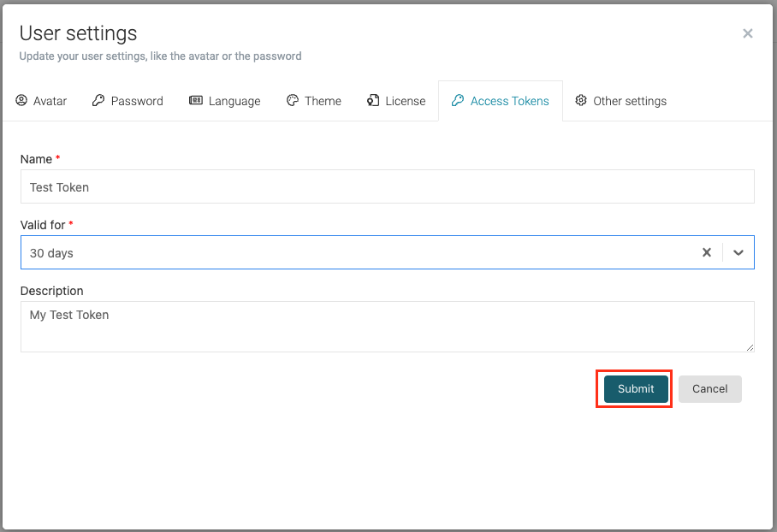Image resolution: width=777 pixels, height=532 pixels.
Task: Focus the Name field containing Test Token
Action: (x=387, y=186)
